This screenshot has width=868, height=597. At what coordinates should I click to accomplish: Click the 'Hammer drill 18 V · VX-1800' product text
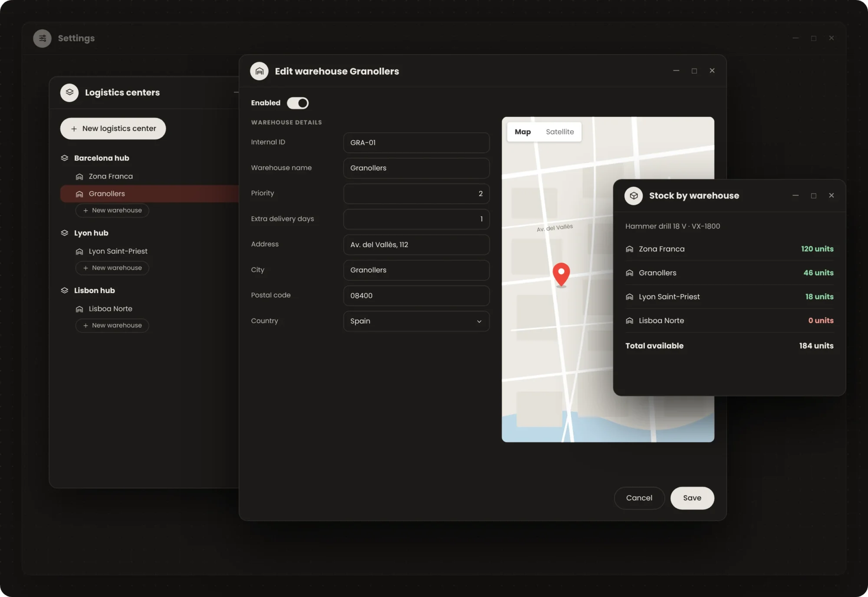[x=672, y=226]
